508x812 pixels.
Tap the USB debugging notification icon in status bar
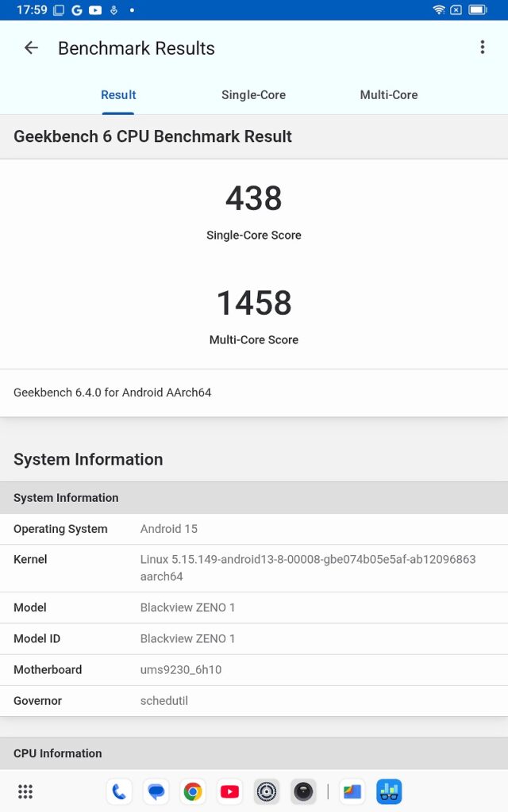click(114, 10)
